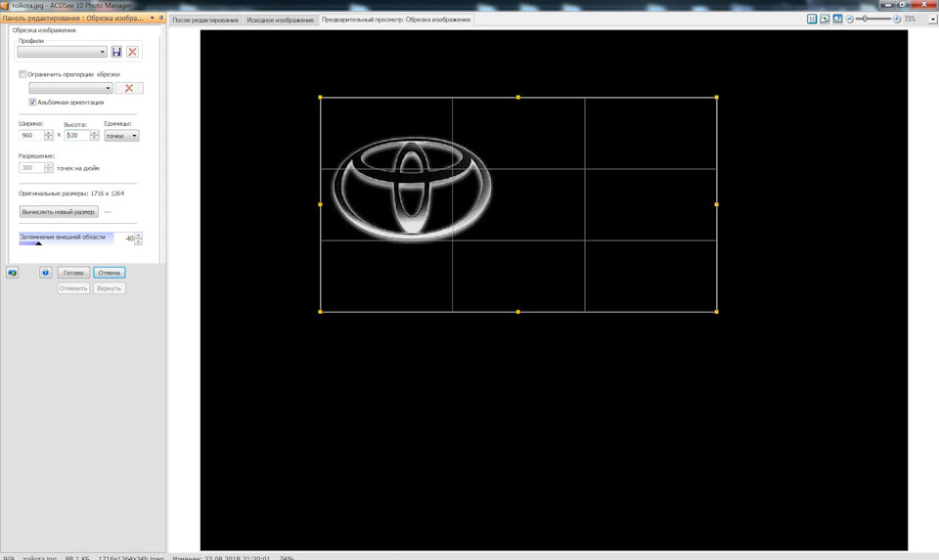Clear the crop proportion with the wide red X button

(129, 88)
